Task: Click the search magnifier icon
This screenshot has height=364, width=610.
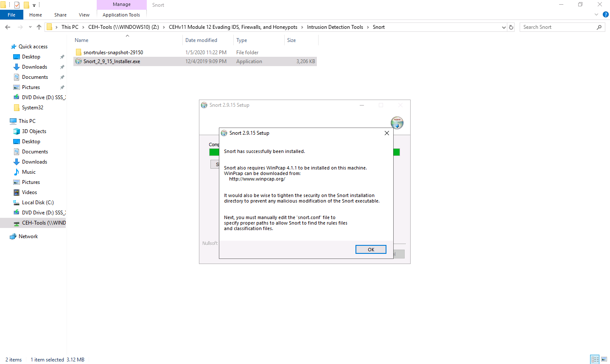Action: pyautogui.click(x=599, y=27)
